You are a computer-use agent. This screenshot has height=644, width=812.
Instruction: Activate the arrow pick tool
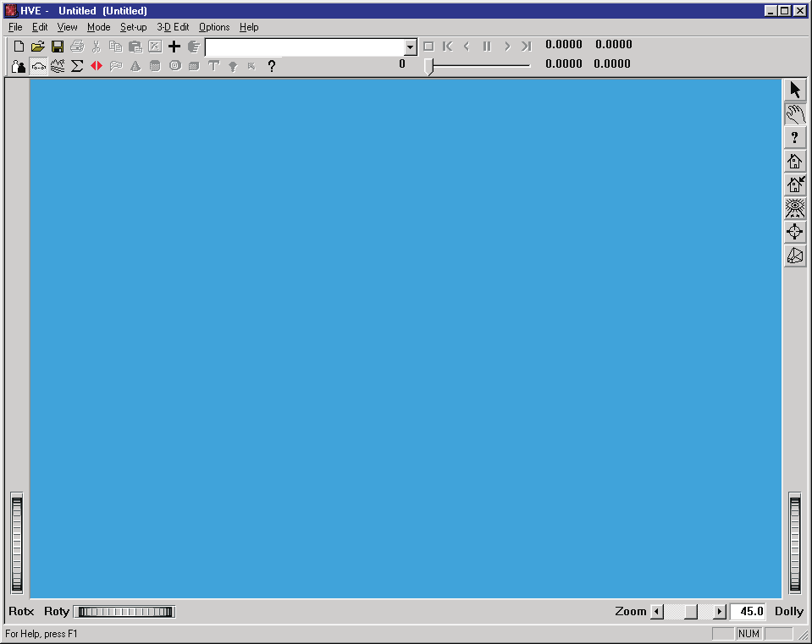(795, 90)
